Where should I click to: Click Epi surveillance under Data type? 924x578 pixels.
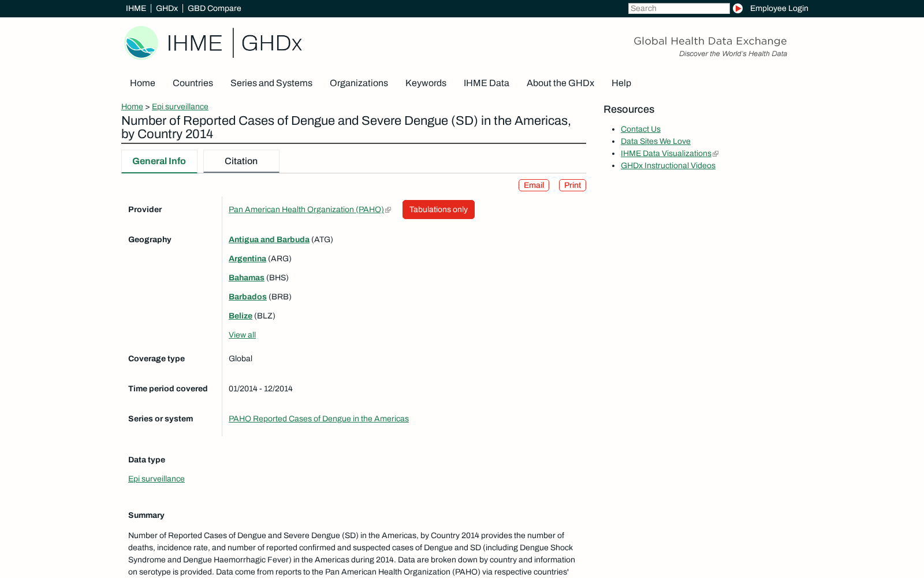[157, 479]
